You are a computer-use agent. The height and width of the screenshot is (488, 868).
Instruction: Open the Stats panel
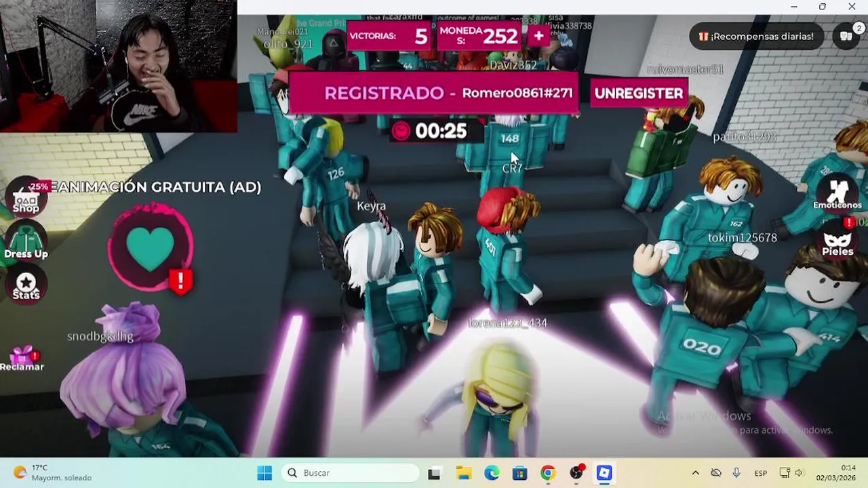[26, 285]
